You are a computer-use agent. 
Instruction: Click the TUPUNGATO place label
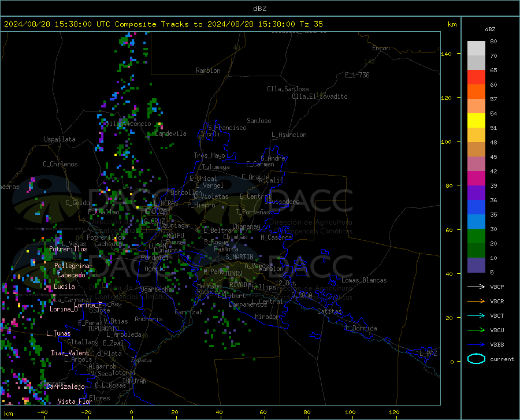click(x=103, y=329)
